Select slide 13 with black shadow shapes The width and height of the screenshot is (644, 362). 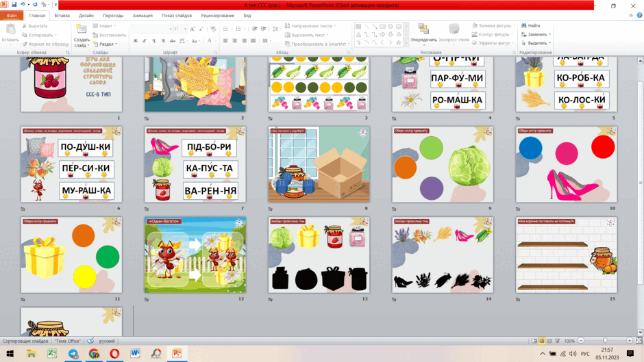point(319,255)
